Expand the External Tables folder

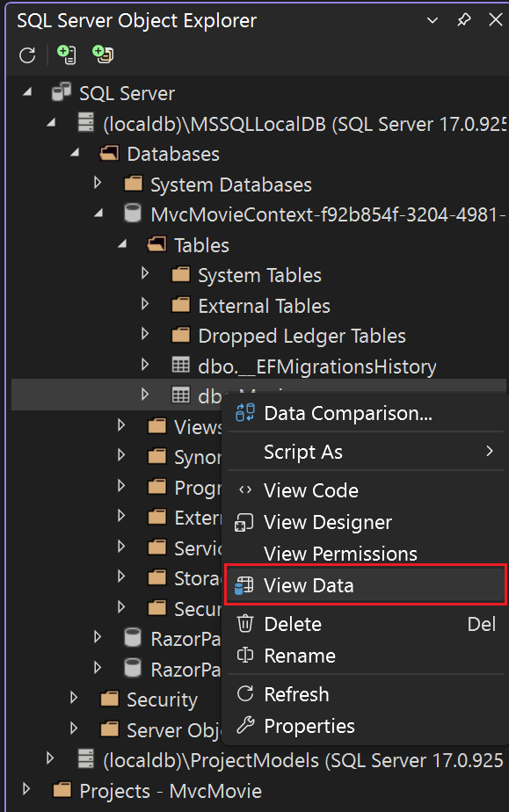[x=145, y=304]
